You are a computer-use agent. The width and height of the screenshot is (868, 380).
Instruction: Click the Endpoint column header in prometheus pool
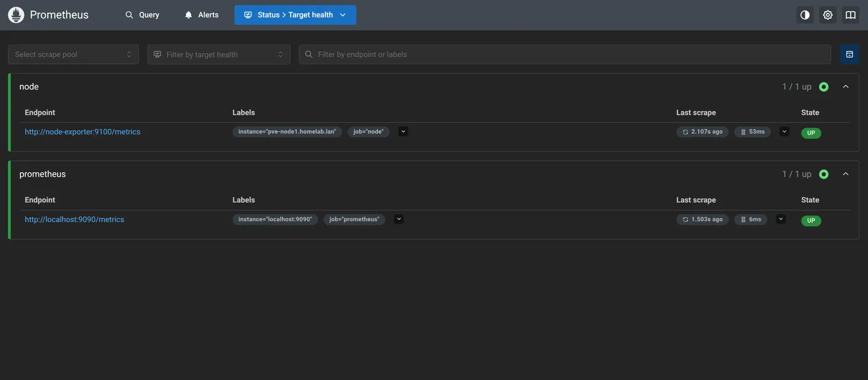point(40,200)
